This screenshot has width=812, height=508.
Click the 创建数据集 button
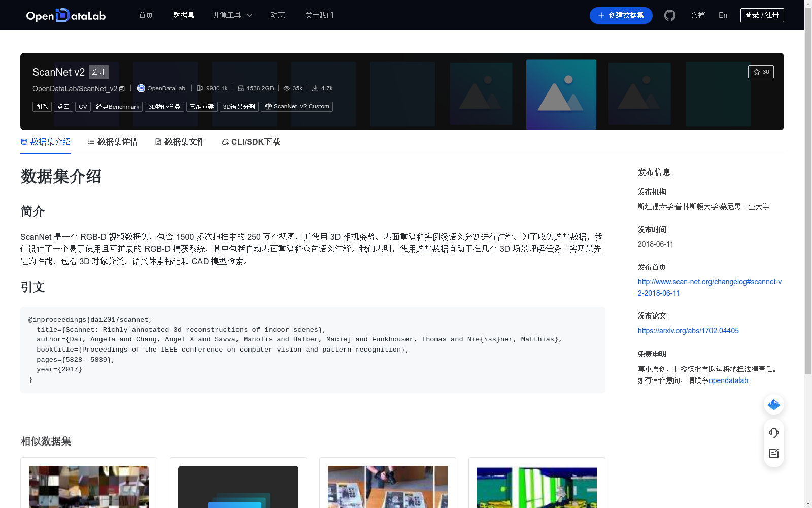coord(621,15)
